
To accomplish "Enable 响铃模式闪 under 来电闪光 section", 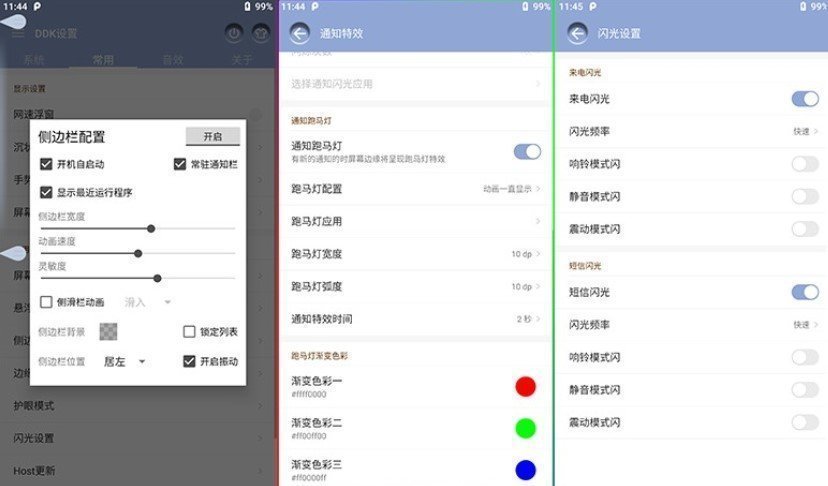I will [x=805, y=164].
